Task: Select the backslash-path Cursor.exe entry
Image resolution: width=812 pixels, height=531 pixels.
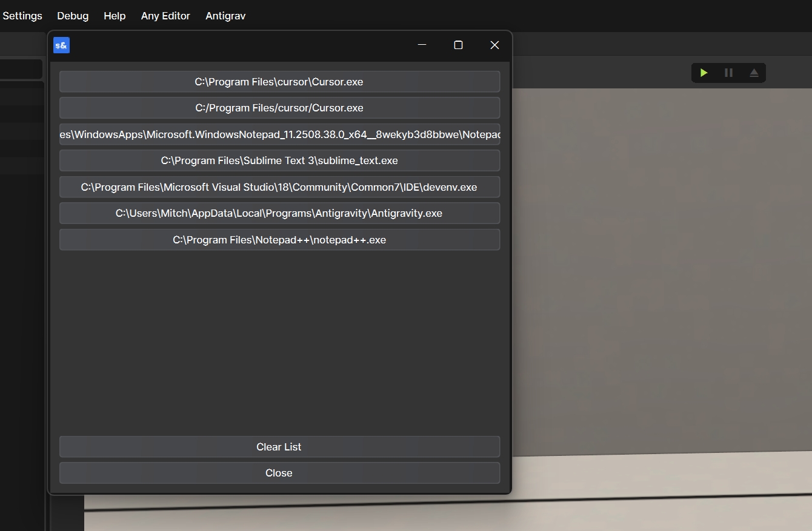Action: 279,82
